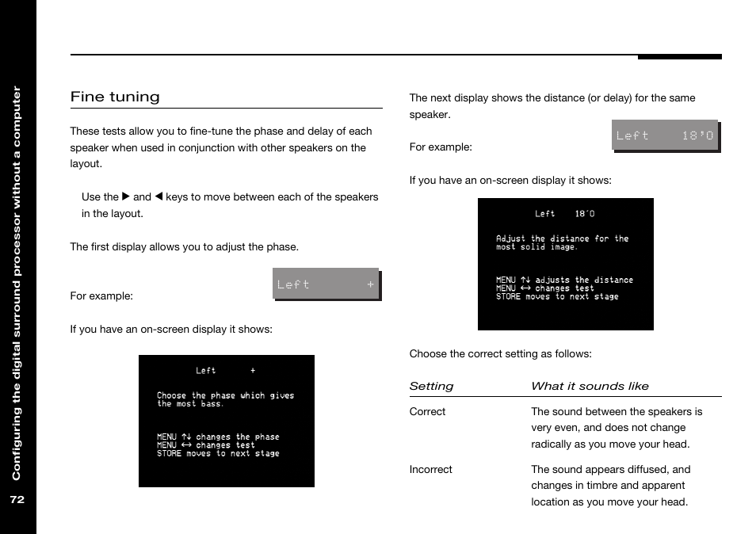
Task: Click 'most solid image.' text in distance screen
Action: click(536, 246)
